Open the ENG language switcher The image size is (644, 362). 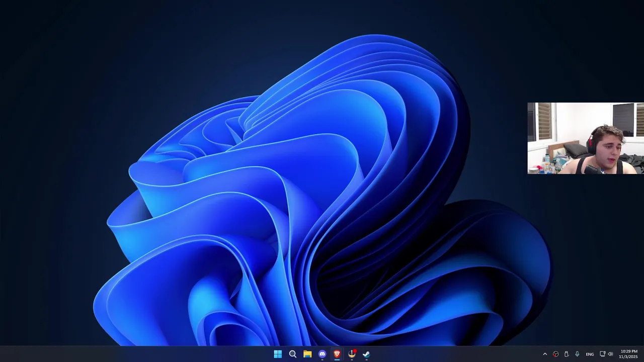pos(590,354)
